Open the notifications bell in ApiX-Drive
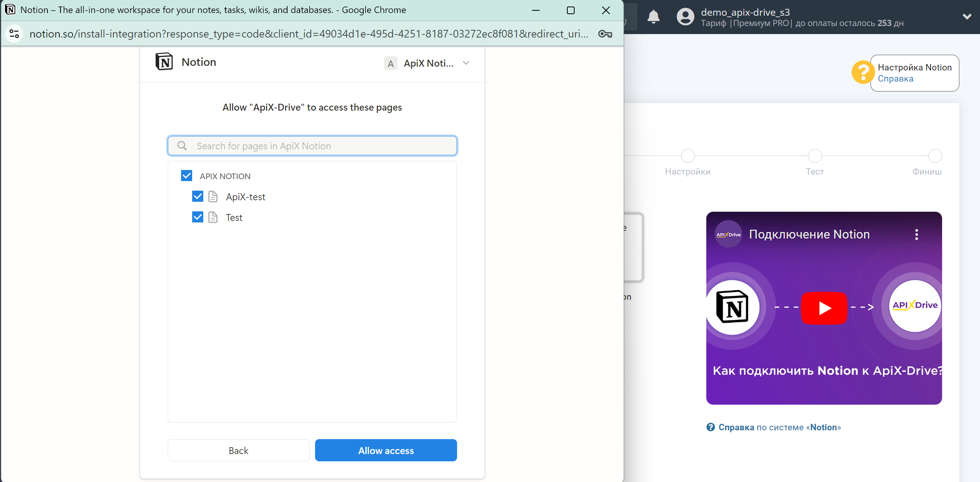 click(x=653, y=17)
